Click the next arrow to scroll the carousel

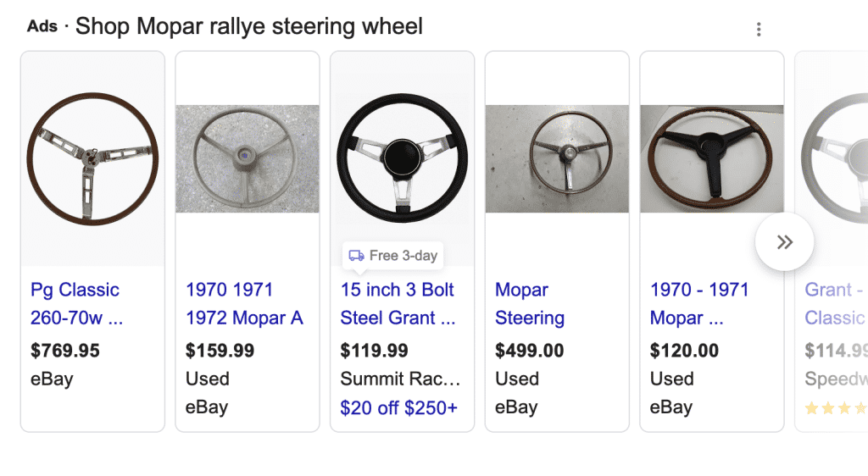coord(785,242)
